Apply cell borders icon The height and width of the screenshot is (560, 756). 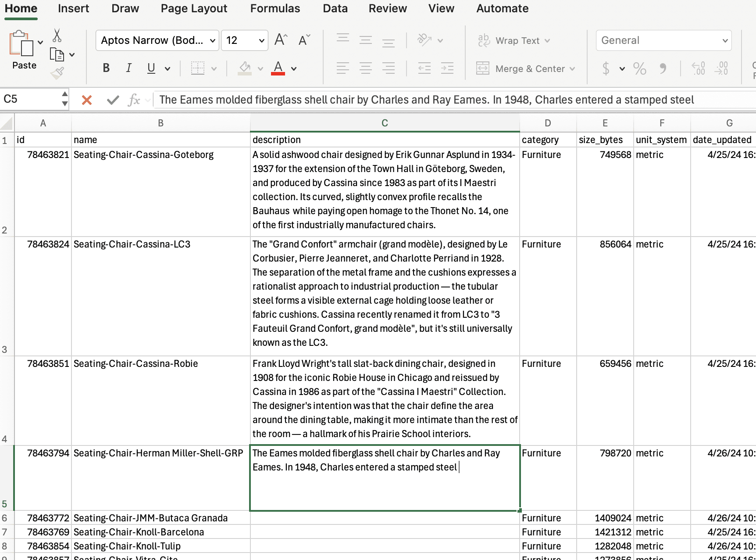click(198, 68)
